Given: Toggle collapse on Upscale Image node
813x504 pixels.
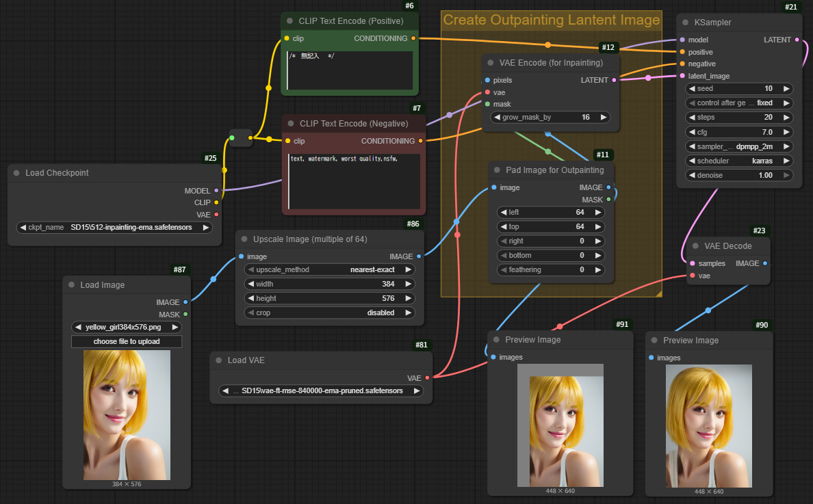Looking at the screenshot, I should pos(244,239).
